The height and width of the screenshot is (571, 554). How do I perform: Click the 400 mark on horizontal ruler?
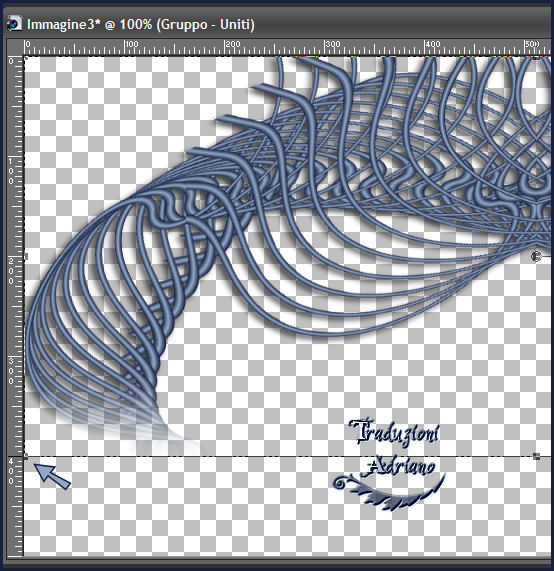pos(432,44)
